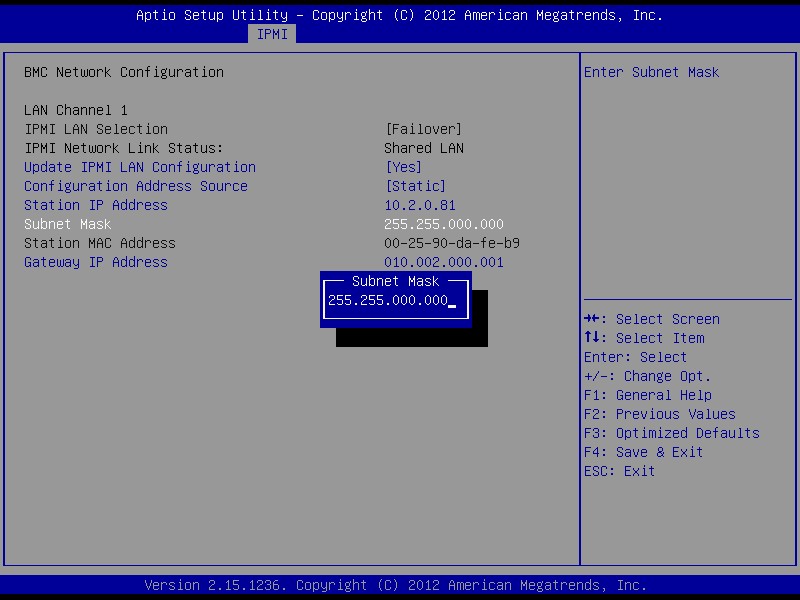This screenshot has height=600, width=800.
Task: Select Update IPMI LAN Configuration item
Action: [140, 167]
